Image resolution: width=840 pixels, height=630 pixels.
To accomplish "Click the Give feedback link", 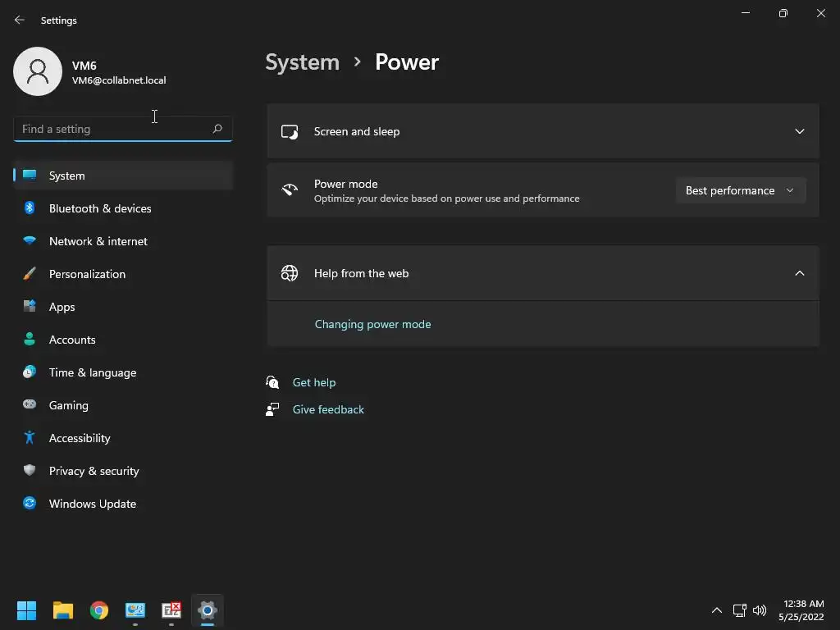I will [x=328, y=409].
